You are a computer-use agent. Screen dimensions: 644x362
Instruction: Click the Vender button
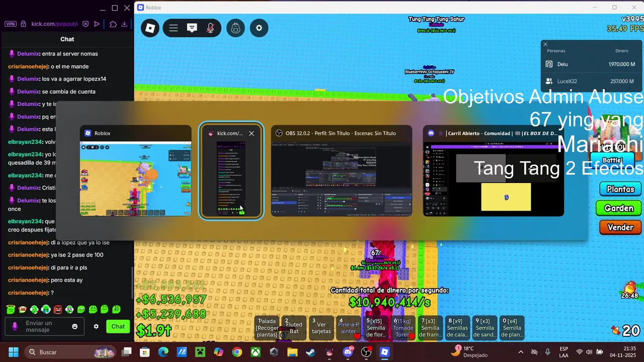[620, 227]
